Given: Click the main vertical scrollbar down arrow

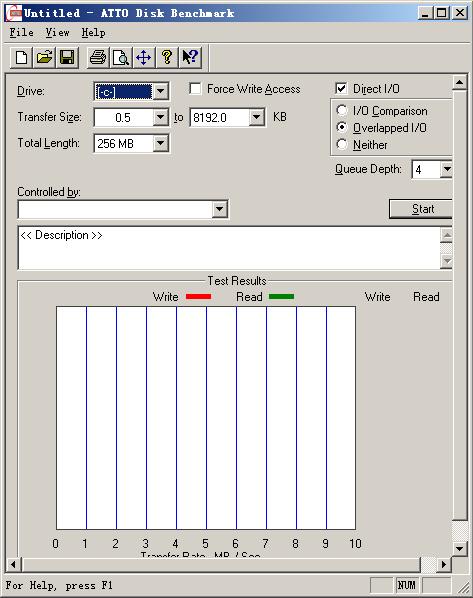Looking at the screenshot, I should click(460, 549).
